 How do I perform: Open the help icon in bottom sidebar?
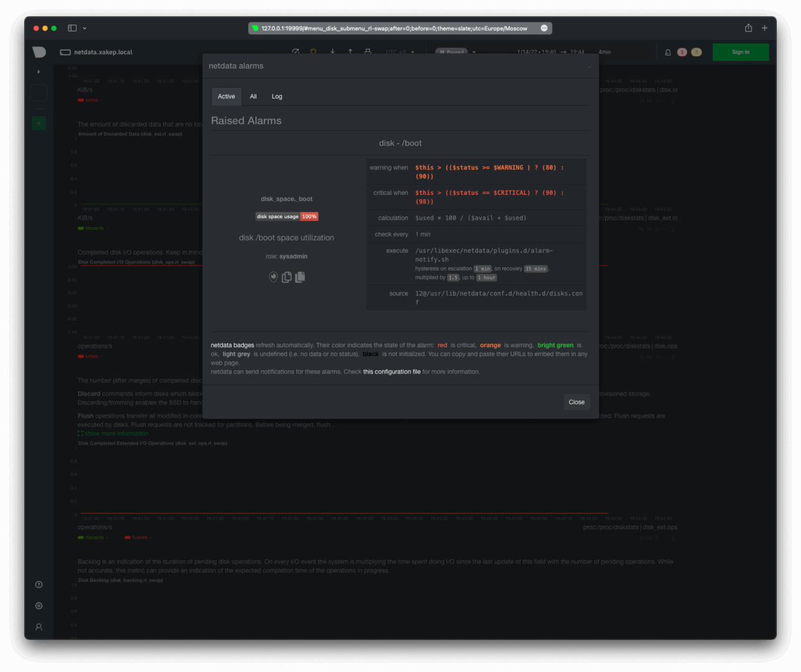click(x=39, y=584)
